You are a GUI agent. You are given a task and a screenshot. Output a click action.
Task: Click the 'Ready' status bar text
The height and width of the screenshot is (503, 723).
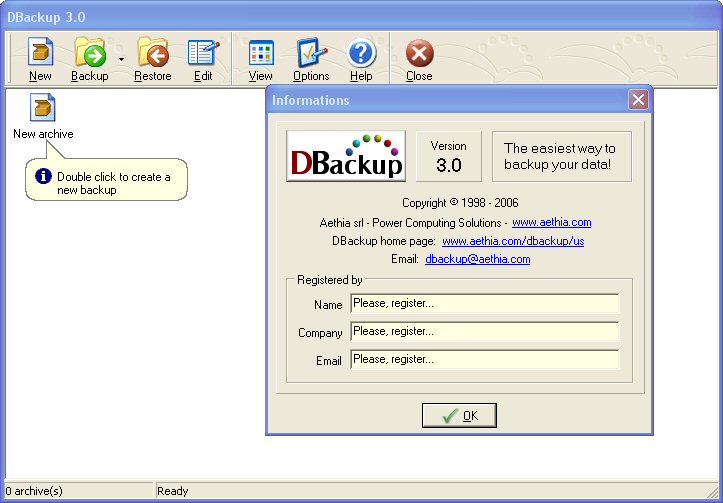coord(173,491)
